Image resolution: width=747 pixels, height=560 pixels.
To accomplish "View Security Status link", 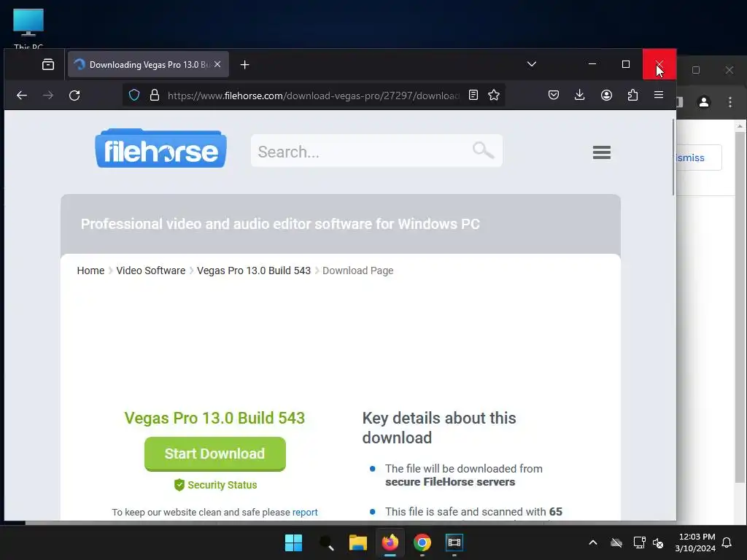I will [x=216, y=485].
